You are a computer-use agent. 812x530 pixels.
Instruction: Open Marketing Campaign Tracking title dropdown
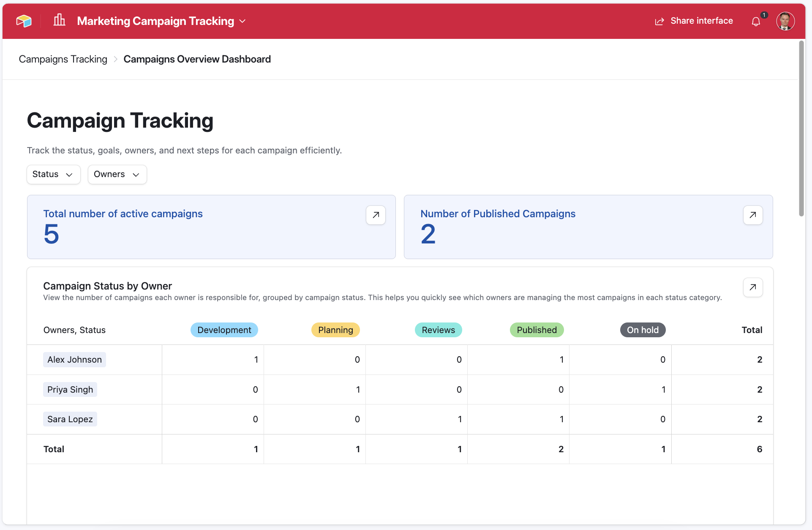161,21
